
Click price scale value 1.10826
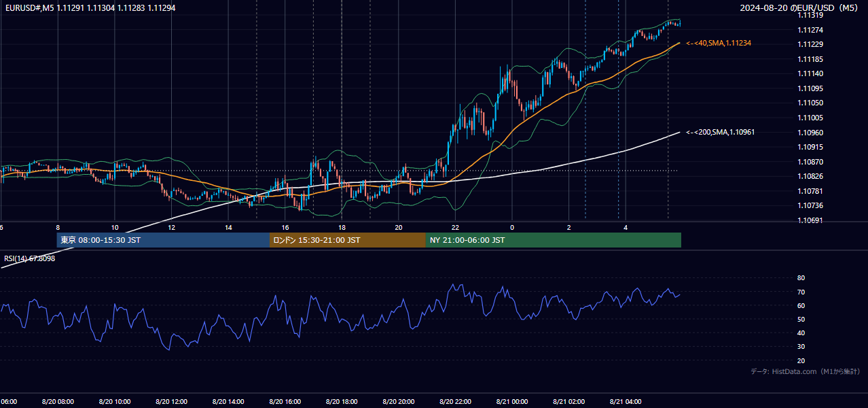coord(812,176)
